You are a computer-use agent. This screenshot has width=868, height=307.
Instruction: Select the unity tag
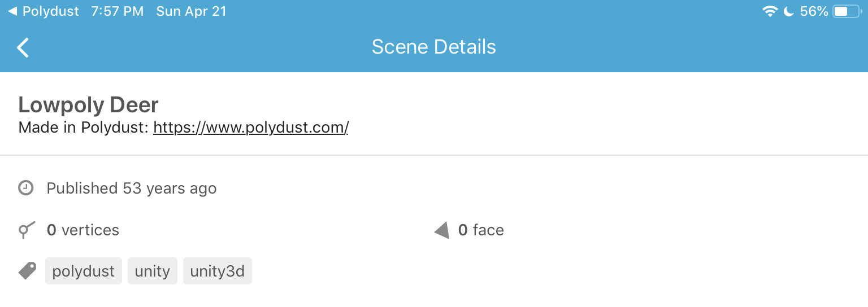tap(153, 271)
